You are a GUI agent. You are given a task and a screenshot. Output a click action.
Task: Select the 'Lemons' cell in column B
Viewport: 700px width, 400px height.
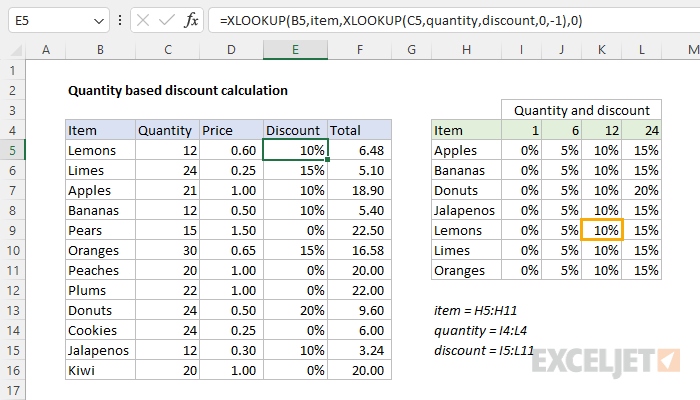click(100, 150)
